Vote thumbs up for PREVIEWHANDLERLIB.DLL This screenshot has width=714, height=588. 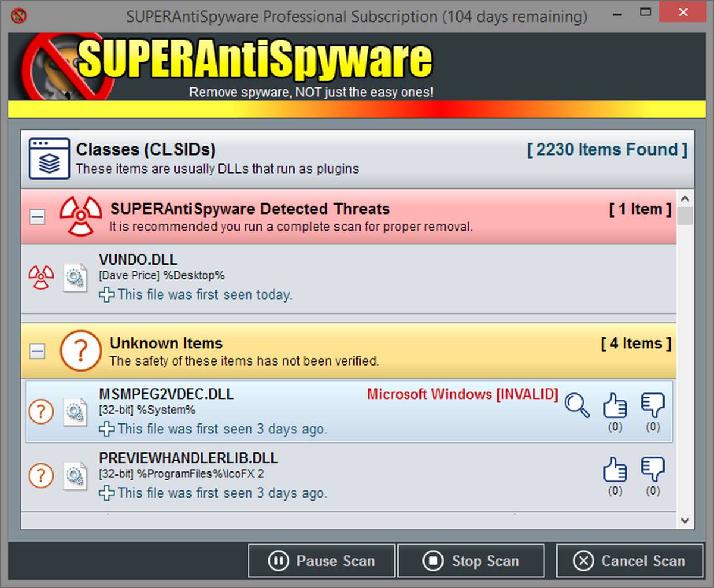click(615, 470)
